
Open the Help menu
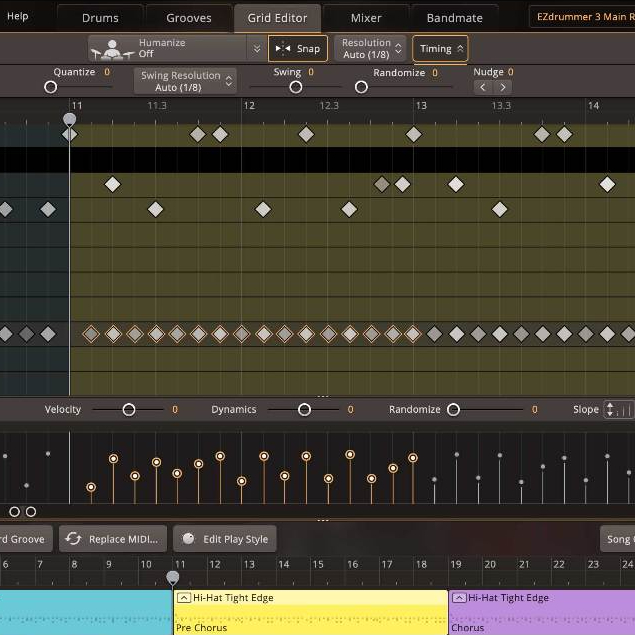click(x=18, y=16)
